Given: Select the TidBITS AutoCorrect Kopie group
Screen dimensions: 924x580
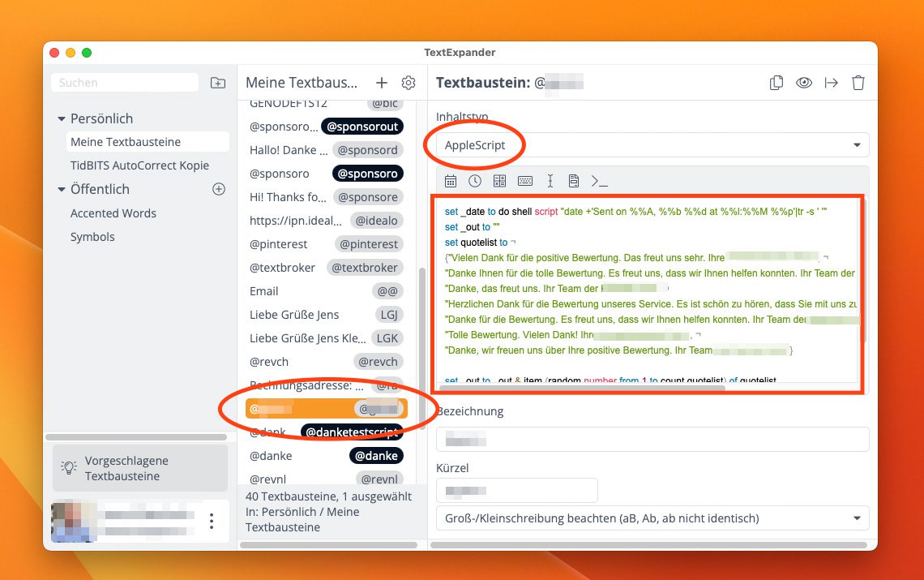Looking at the screenshot, I should click(138, 165).
